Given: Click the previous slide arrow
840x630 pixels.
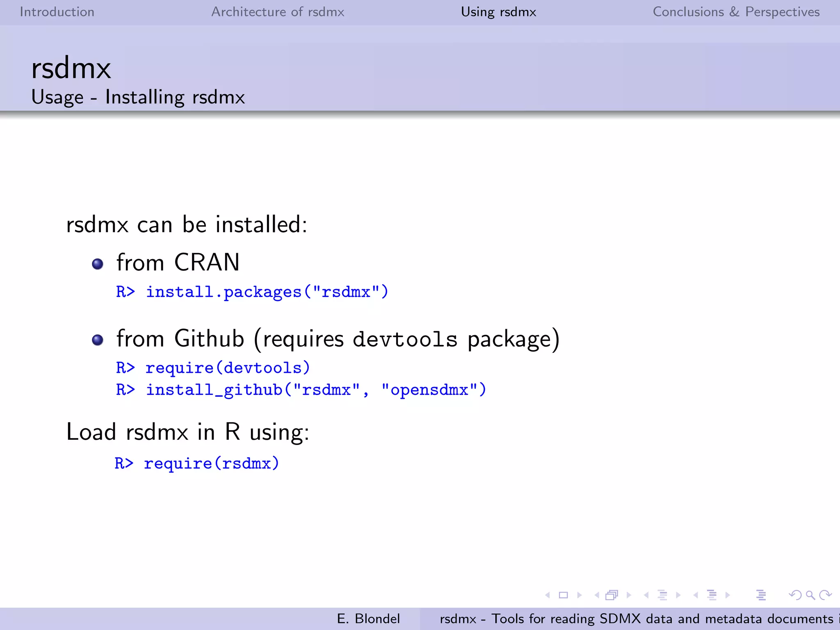Looking at the screenshot, I should pyautogui.click(x=548, y=595).
